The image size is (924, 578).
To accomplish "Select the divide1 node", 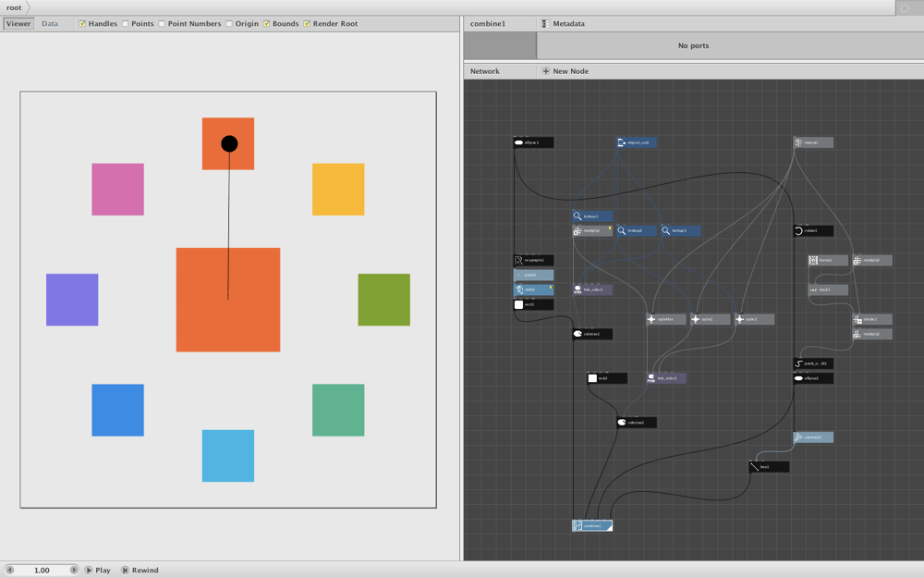I will [872, 319].
